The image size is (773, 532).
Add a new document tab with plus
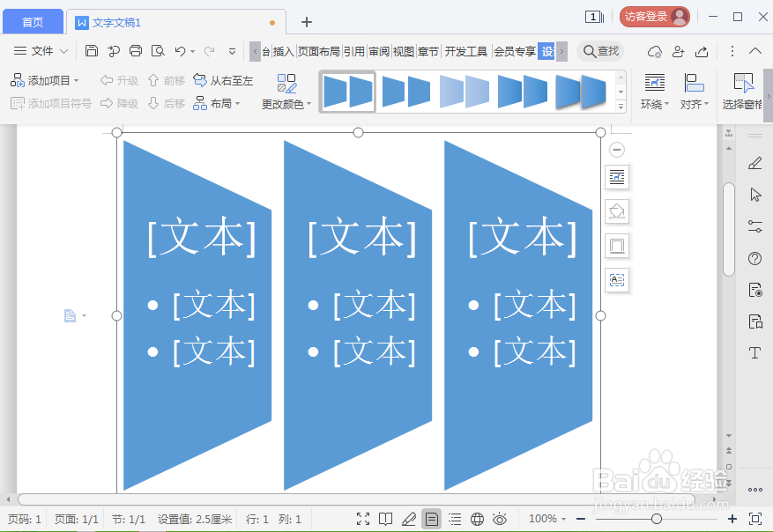(x=307, y=22)
